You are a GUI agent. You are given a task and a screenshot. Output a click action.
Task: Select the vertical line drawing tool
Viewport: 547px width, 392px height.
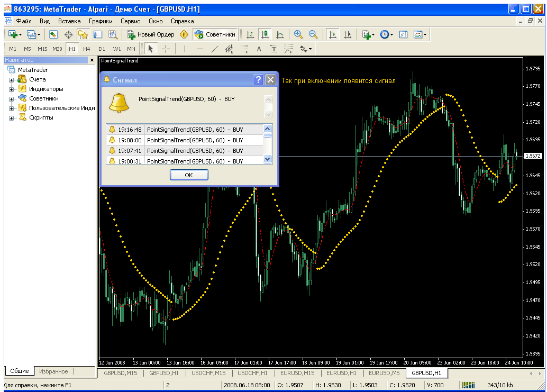[185, 49]
